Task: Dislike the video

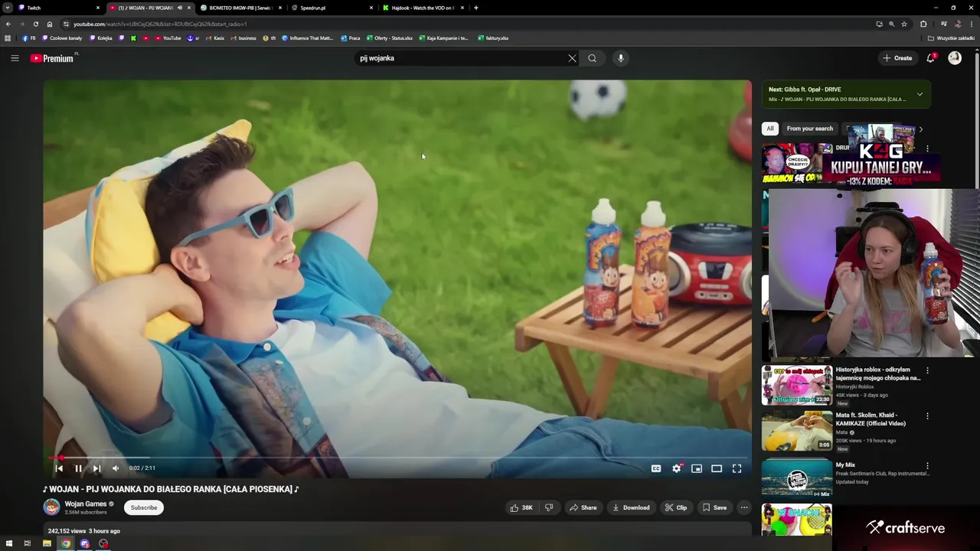Action: pos(548,507)
